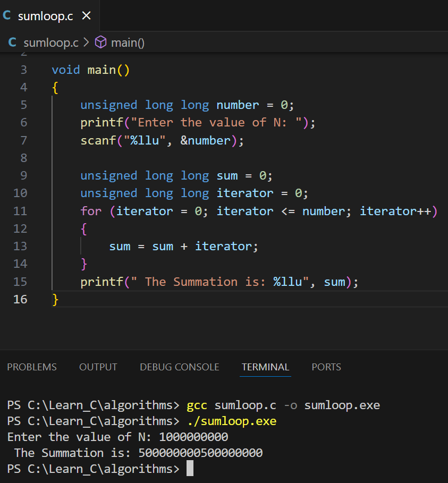Click 'number' variable declaration on line 5
Image resolution: width=448 pixels, height=483 pixels.
pos(238,105)
